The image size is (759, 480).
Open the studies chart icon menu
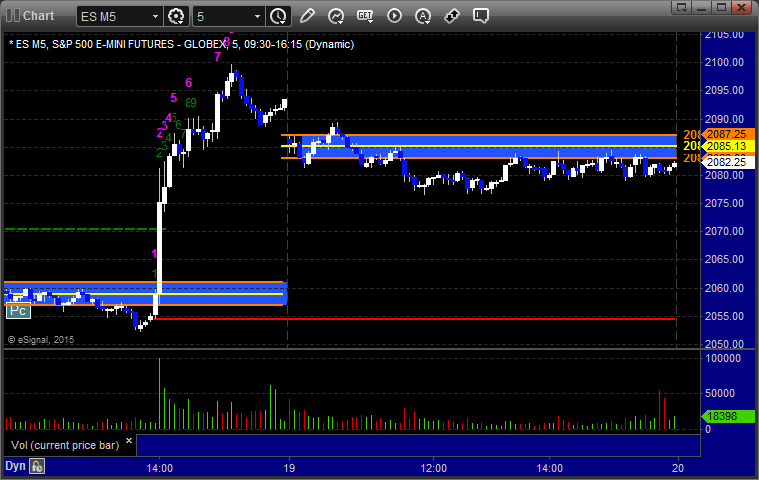coord(336,16)
